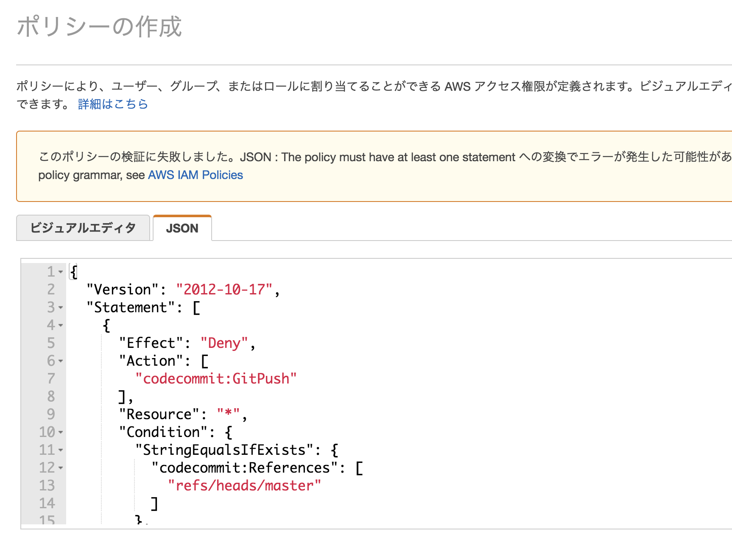Collapse the statement object fold on line 4
Image resolution: width=732 pixels, height=560 pixels.
(61, 325)
